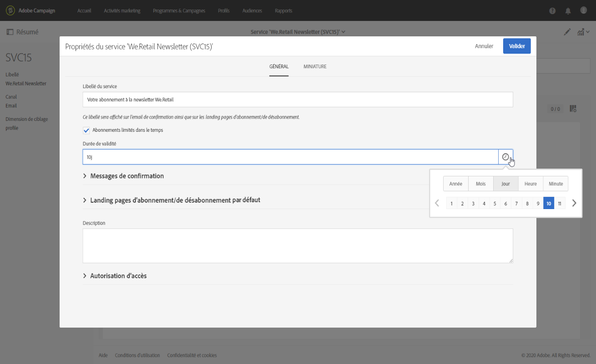Click the Adobe Campaign logo icon
The height and width of the screenshot is (364, 596).
tap(10, 10)
